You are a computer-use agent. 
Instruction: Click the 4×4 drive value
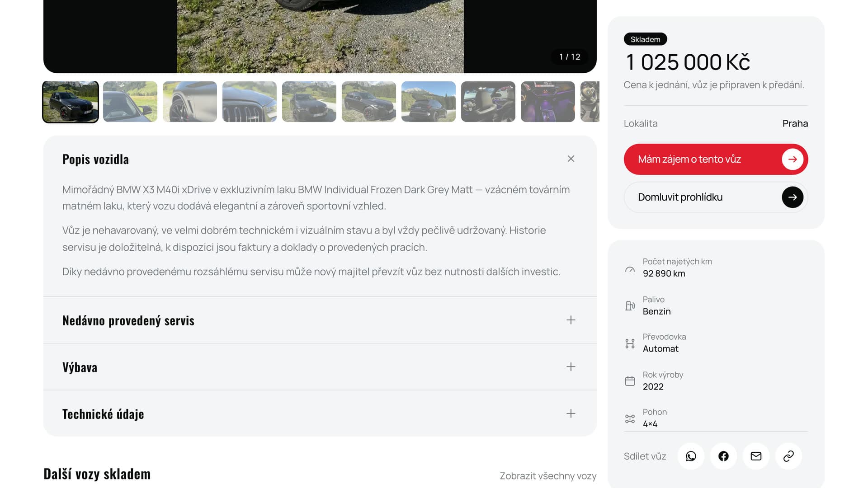650,424
